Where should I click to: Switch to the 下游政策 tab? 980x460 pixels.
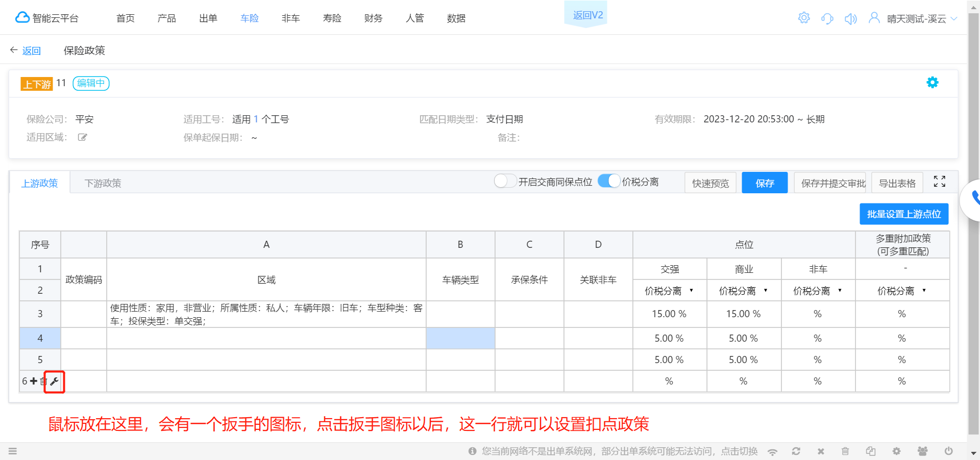(x=103, y=183)
